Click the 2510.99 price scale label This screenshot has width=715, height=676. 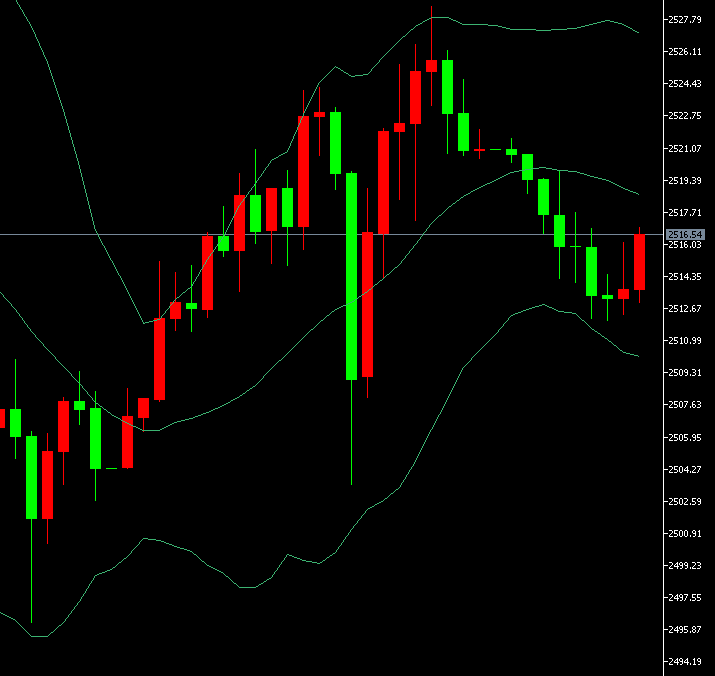click(x=685, y=341)
